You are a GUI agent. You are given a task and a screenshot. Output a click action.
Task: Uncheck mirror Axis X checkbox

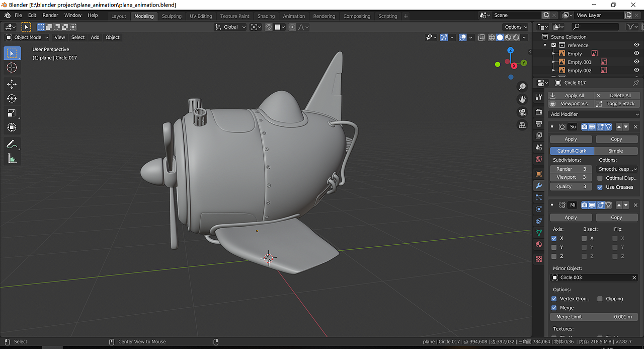click(554, 238)
